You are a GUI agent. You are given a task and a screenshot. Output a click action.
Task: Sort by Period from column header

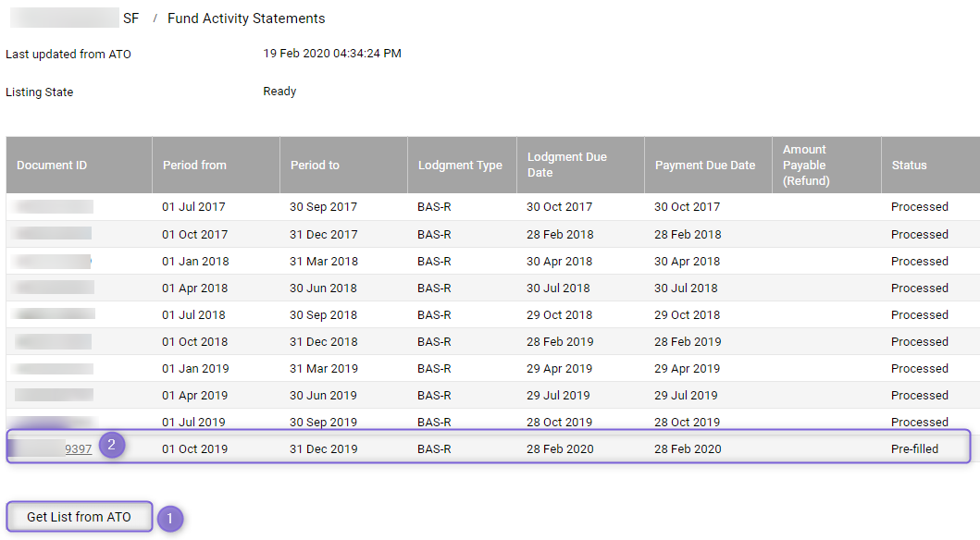coord(216,165)
